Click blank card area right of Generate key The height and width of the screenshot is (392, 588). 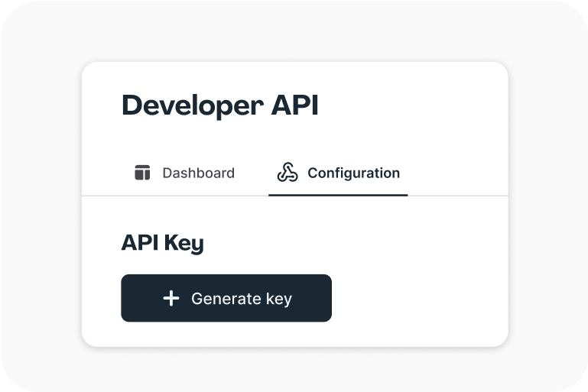(x=421, y=298)
